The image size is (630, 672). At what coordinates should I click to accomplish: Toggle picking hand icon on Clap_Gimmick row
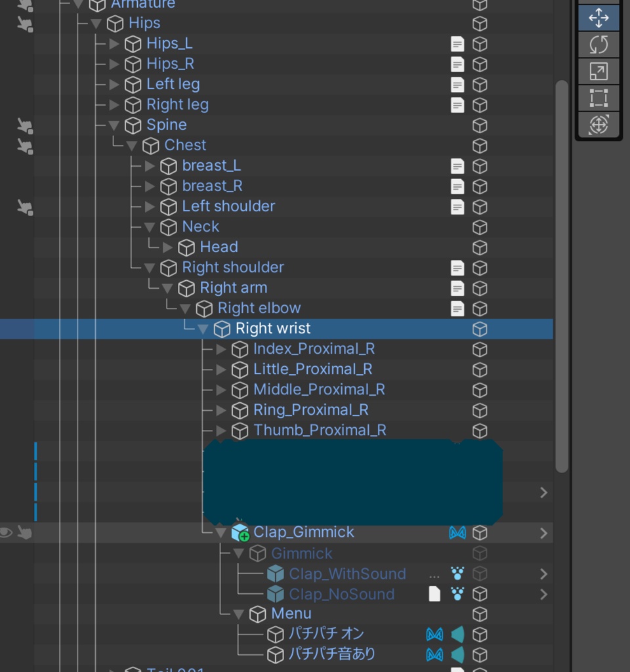pos(24,533)
